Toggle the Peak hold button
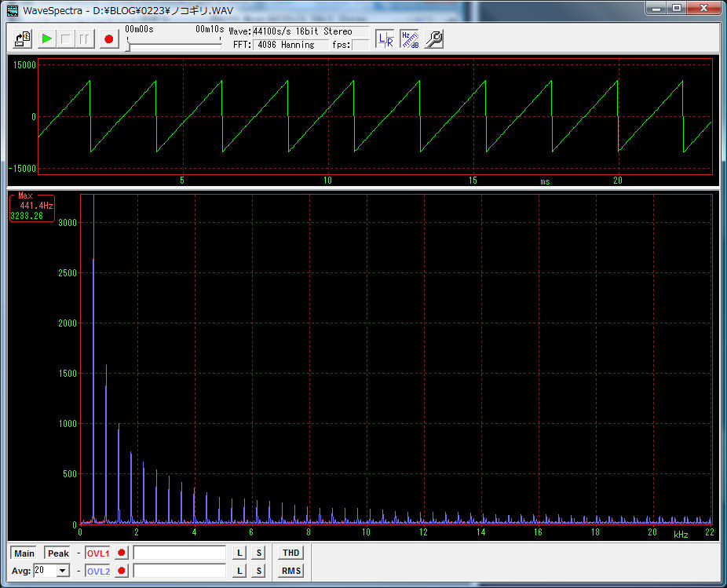The image size is (727, 588). (58, 553)
